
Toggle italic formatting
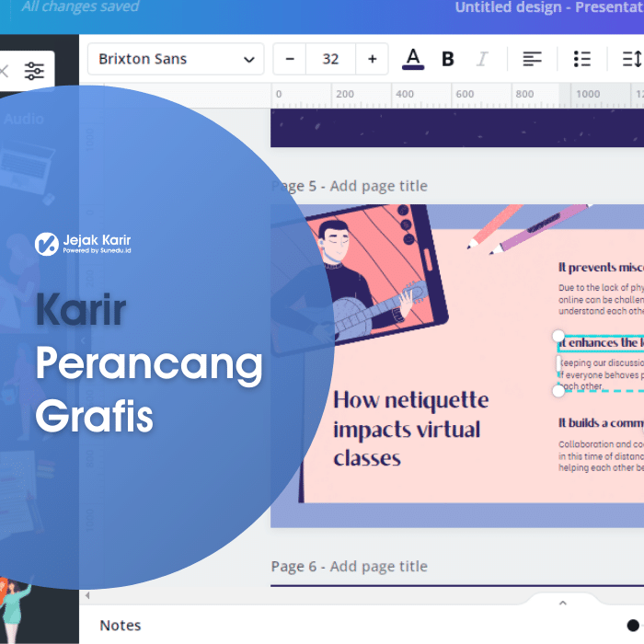tap(482, 59)
